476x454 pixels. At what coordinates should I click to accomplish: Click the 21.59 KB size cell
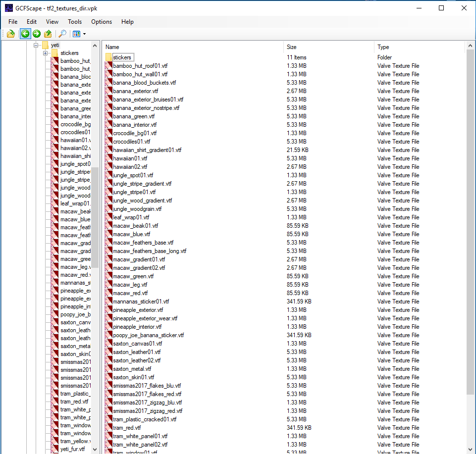(x=297, y=150)
